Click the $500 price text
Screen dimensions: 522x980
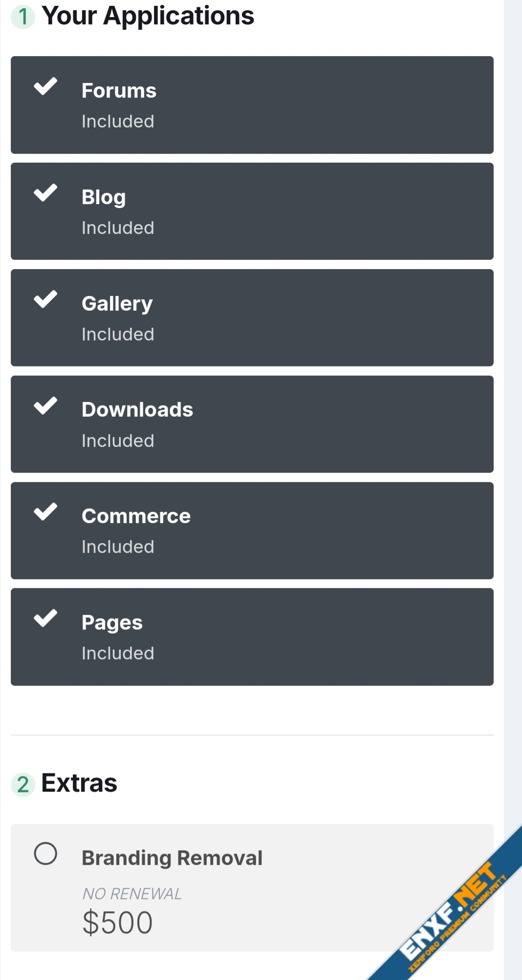[117, 922]
